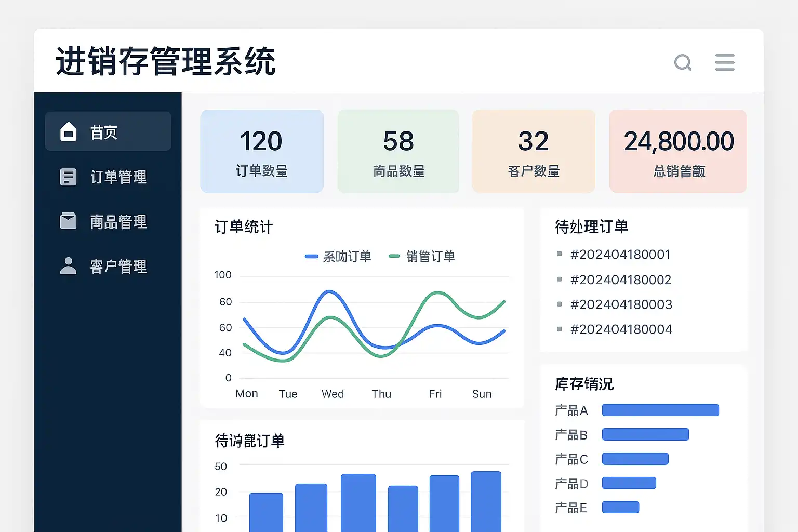Open pending order #202404180003
Viewport: 798px width, 532px height.
[x=621, y=304]
